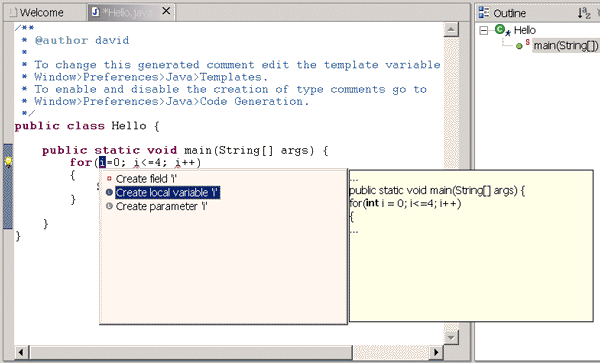Click the green class icon next to Hello

(500, 29)
